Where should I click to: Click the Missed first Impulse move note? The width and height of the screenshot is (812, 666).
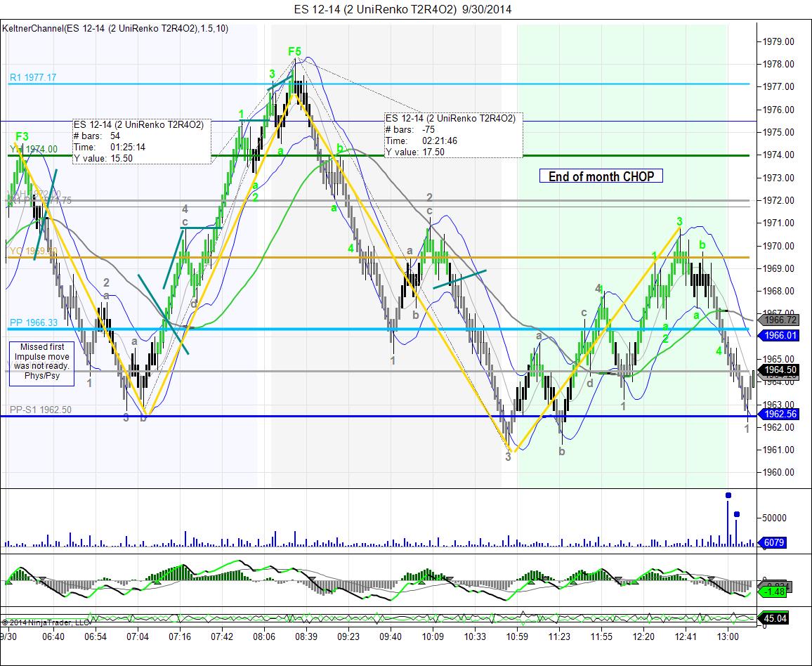point(42,362)
